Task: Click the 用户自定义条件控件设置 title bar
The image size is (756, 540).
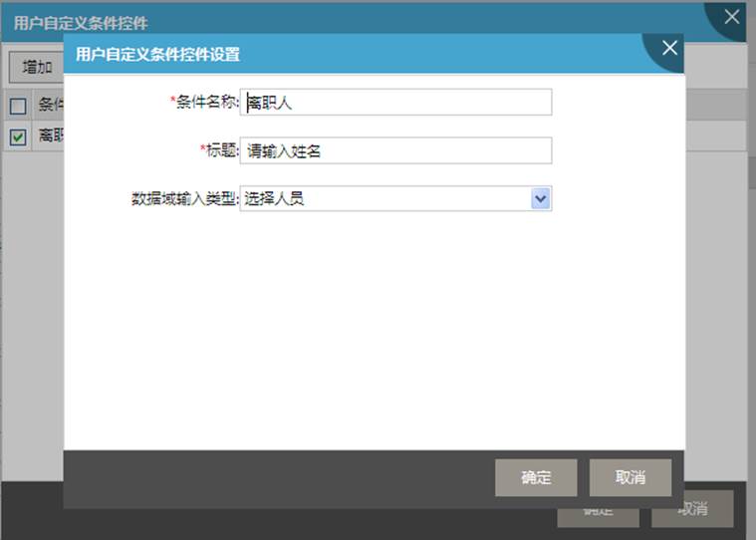Action: click(299, 54)
